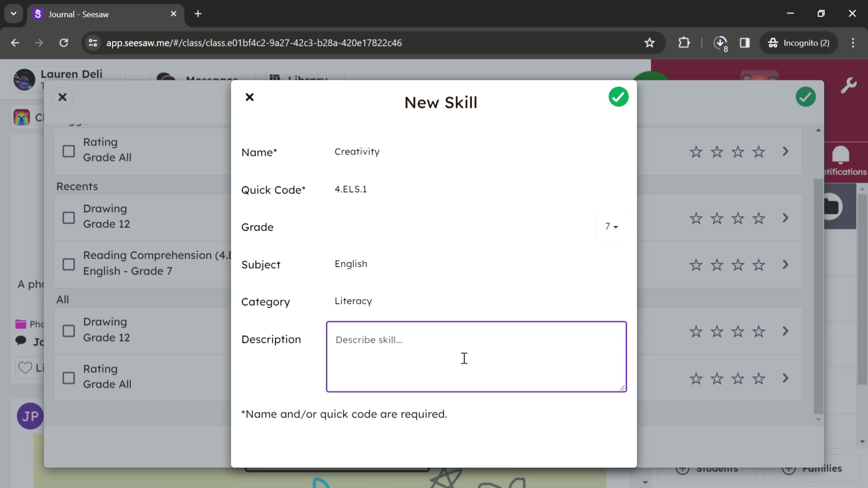Click Lauren Deli profile avatar

[x=24, y=78]
